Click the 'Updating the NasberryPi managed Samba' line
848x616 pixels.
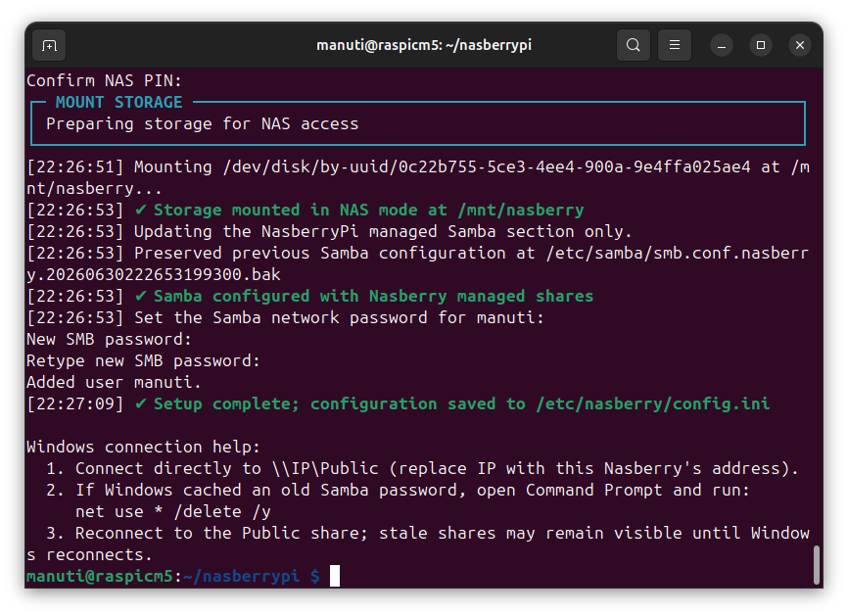(329, 231)
